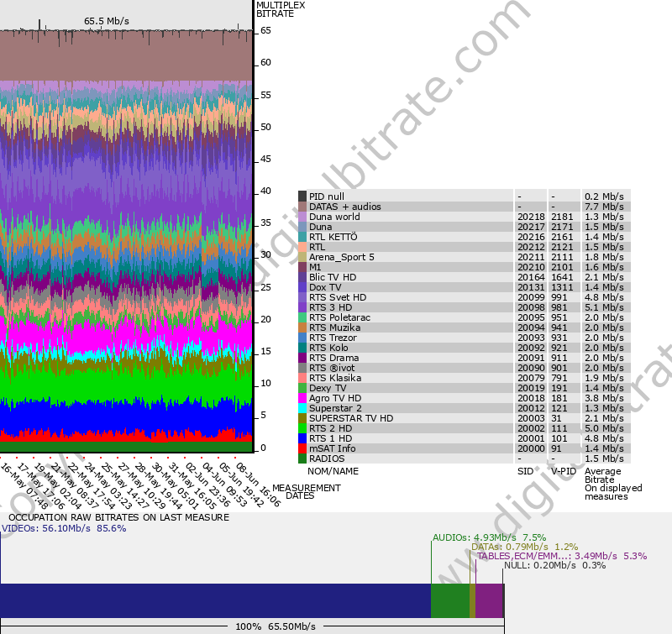Viewport: 672px width, 634px height.
Task: Click the 5.1 Mb/s bitrate of RTS 3 HD
Action: [x=604, y=307]
